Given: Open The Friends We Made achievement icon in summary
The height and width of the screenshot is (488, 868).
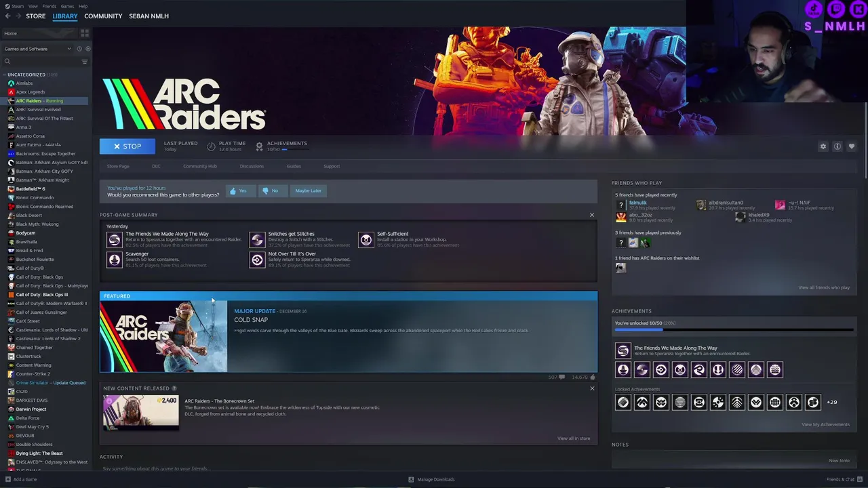Looking at the screenshot, I should pos(115,240).
